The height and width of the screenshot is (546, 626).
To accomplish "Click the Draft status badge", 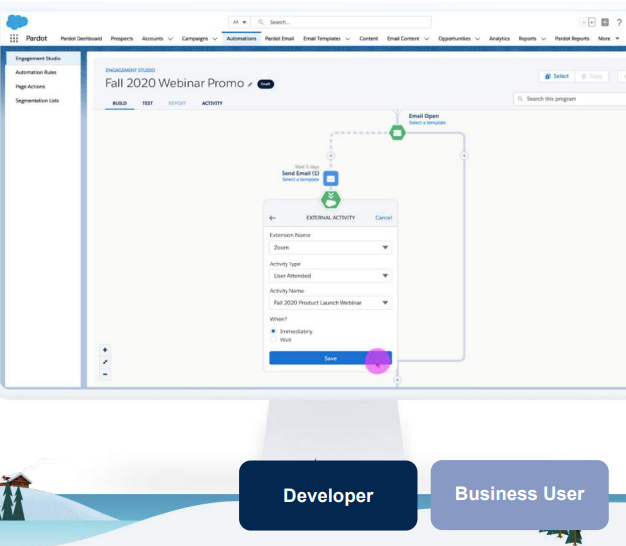I will coord(265,84).
